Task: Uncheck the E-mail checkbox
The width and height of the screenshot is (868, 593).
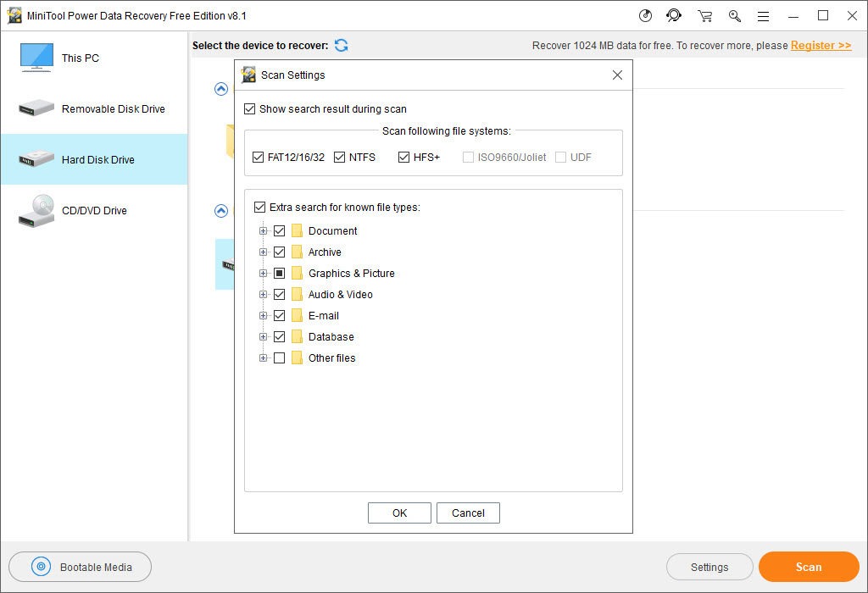Action: pos(280,315)
